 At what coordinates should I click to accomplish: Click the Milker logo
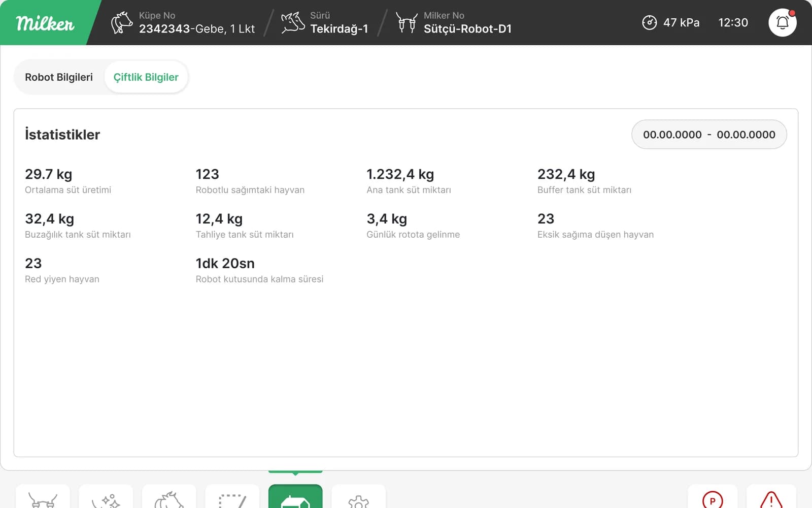[x=45, y=23]
